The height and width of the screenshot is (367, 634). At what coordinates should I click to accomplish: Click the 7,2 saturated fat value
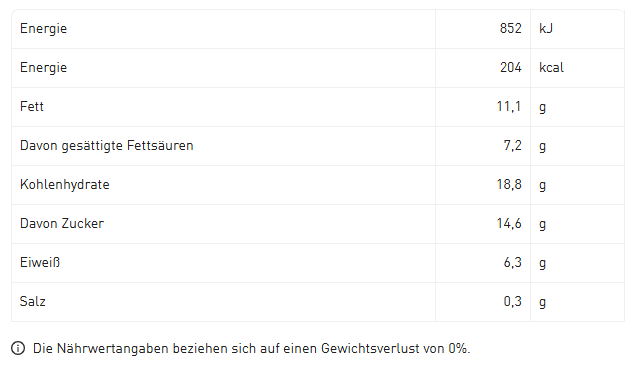(x=512, y=146)
